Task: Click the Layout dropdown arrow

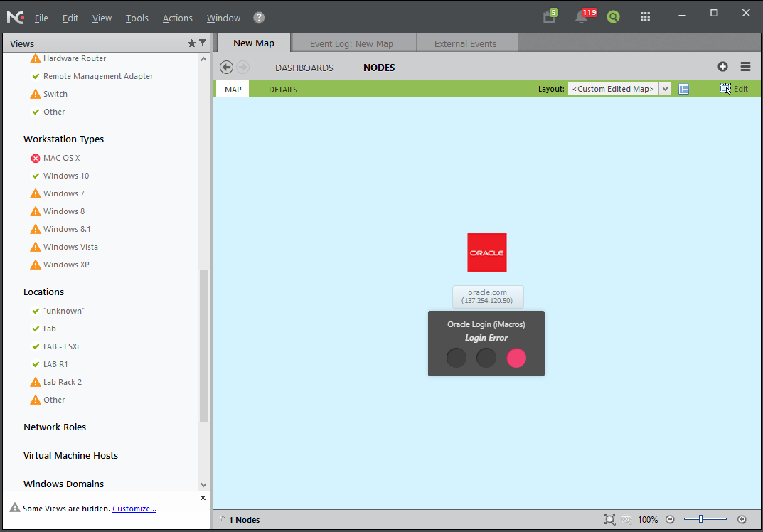Action: pos(665,89)
